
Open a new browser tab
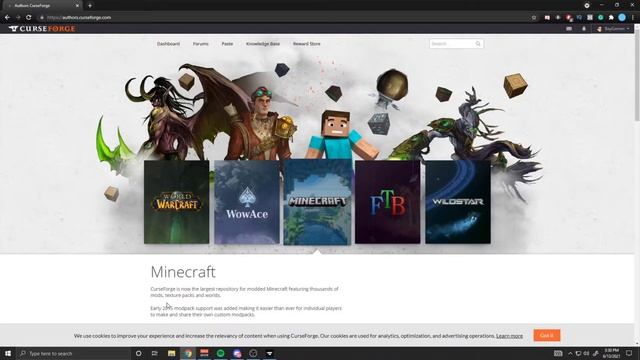(90, 6)
